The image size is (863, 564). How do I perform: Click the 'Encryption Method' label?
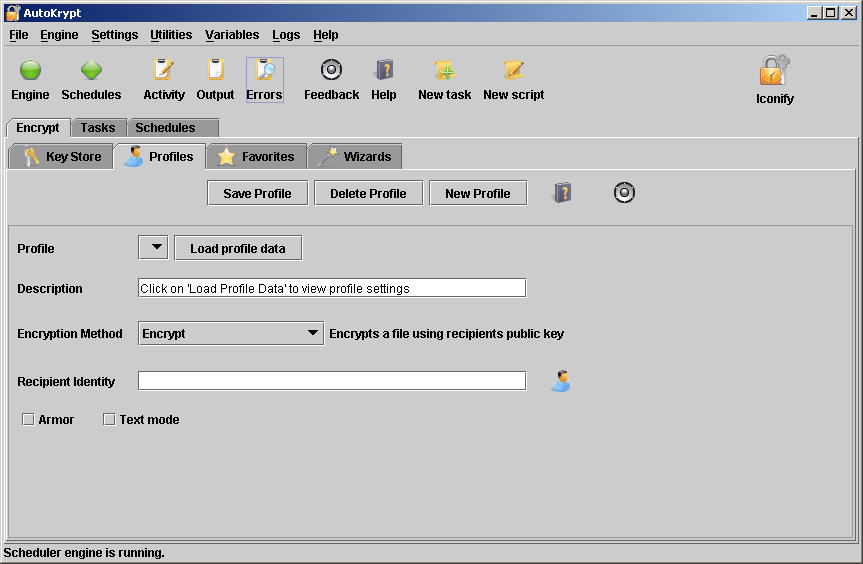pyautogui.click(x=70, y=333)
